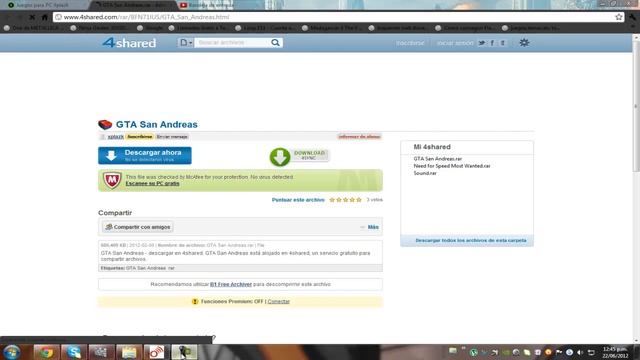Viewport: 640px width, 360px height.
Task: Expand the 'Más' sharing options
Action: [373, 227]
